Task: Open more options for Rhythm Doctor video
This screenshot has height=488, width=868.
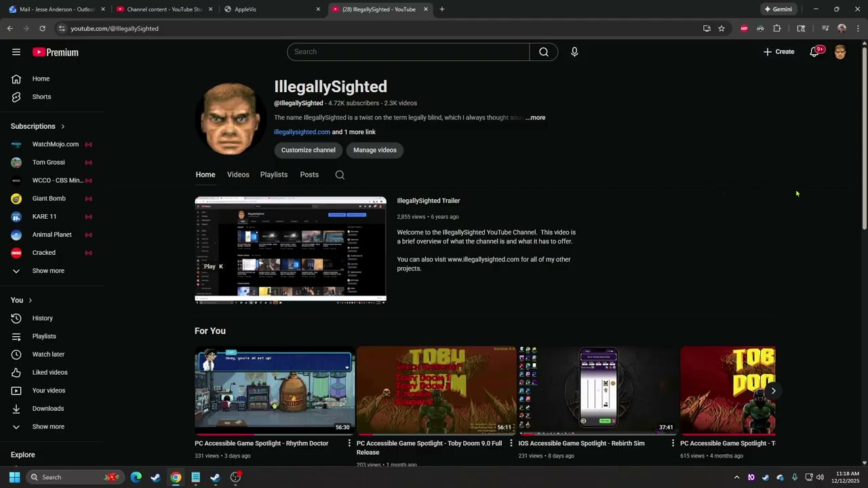Action: coord(349,443)
